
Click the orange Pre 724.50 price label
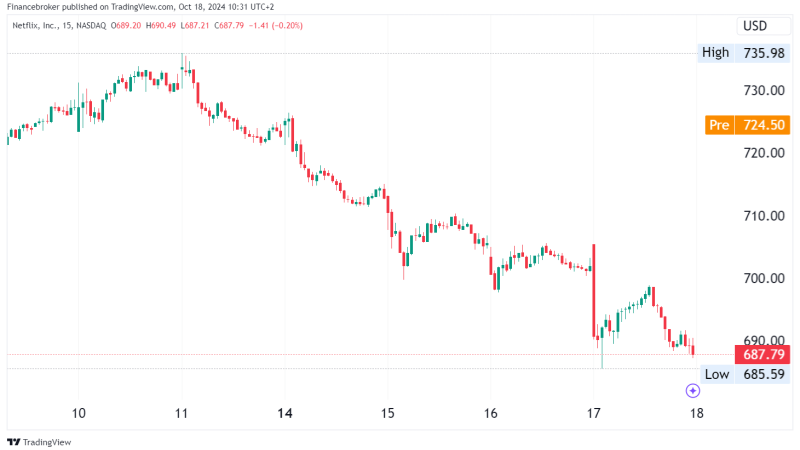click(747, 125)
